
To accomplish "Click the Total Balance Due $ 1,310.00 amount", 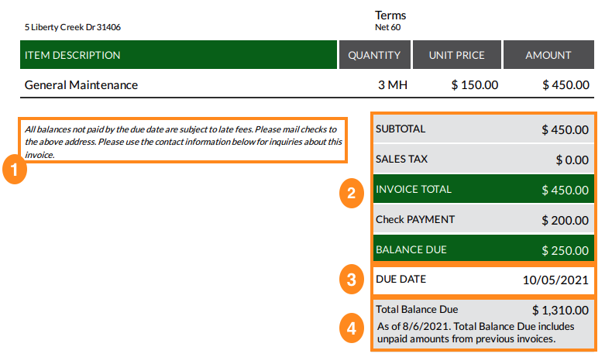I will coord(560,310).
